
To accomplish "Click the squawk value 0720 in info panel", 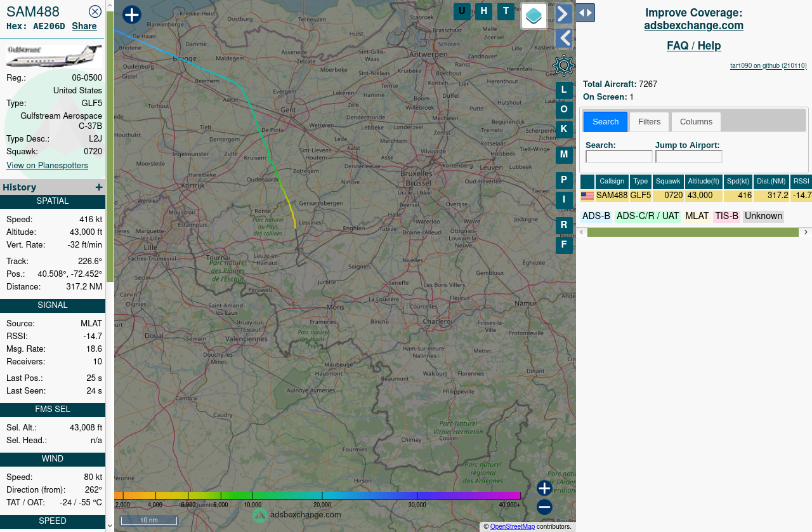I will [93, 152].
